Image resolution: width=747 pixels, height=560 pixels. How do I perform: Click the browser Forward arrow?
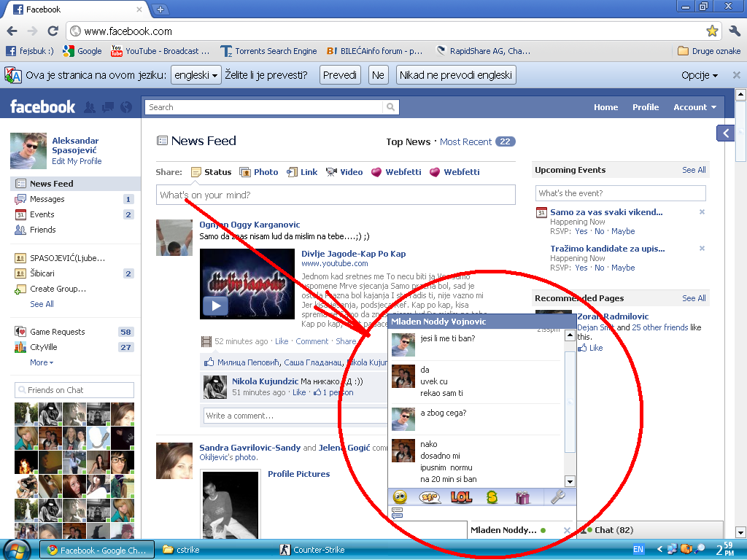pyautogui.click(x=32, y=31)
